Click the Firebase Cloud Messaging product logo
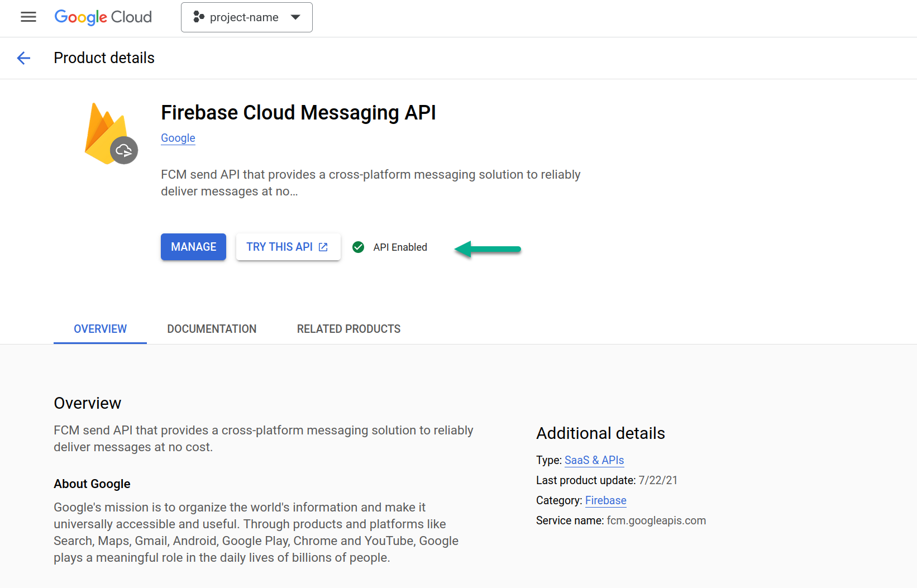917x588 pixels. pyautogui.click(x=111, y=134)
